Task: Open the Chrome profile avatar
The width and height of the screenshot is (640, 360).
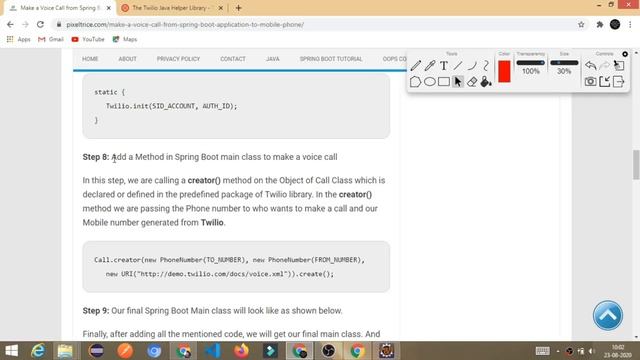Action: 615,24
